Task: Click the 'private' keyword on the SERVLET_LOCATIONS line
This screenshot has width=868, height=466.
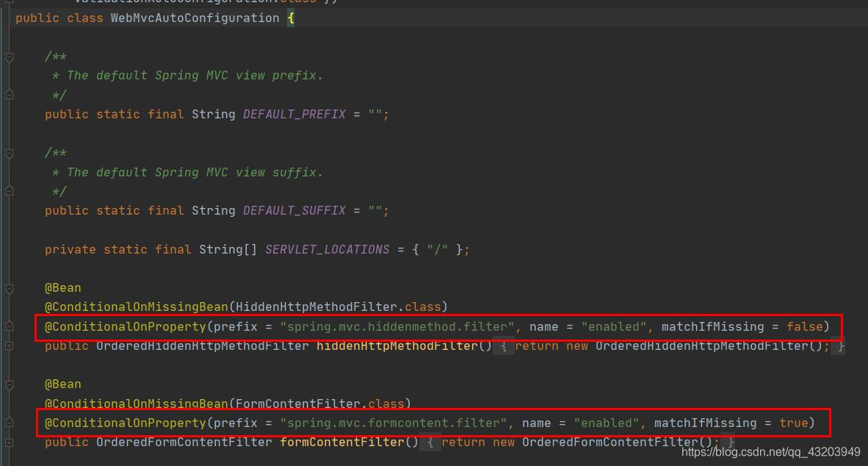Action: tap(70, 250)
